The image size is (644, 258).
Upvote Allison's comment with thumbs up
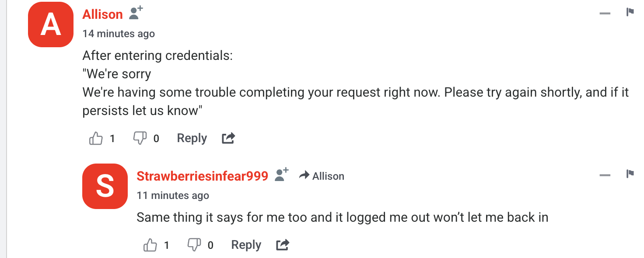point(96,138)
